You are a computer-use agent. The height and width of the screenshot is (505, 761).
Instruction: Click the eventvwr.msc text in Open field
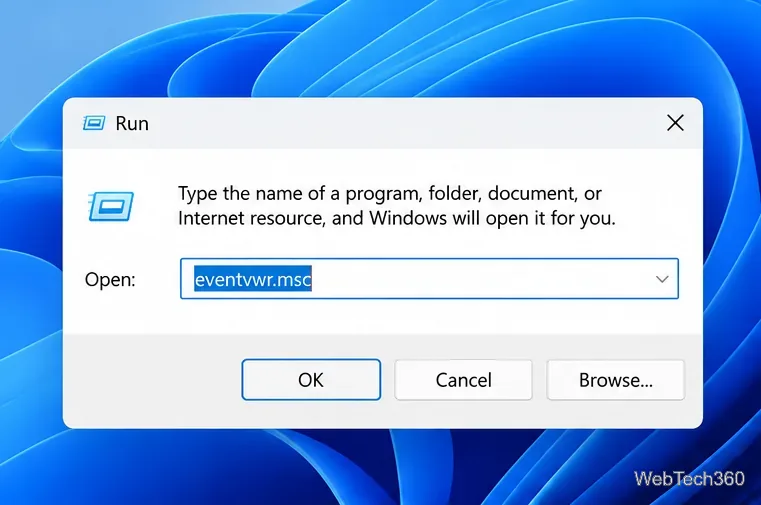[x=253, y=279]
